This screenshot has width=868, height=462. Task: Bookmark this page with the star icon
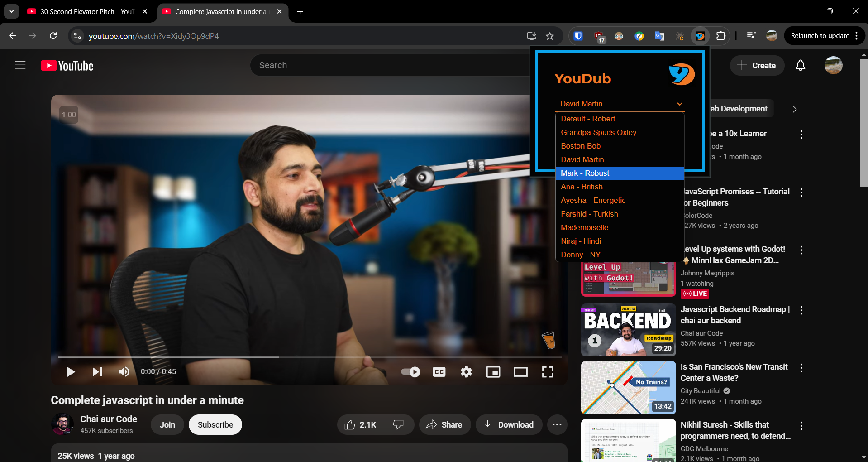tap(550, 36)
